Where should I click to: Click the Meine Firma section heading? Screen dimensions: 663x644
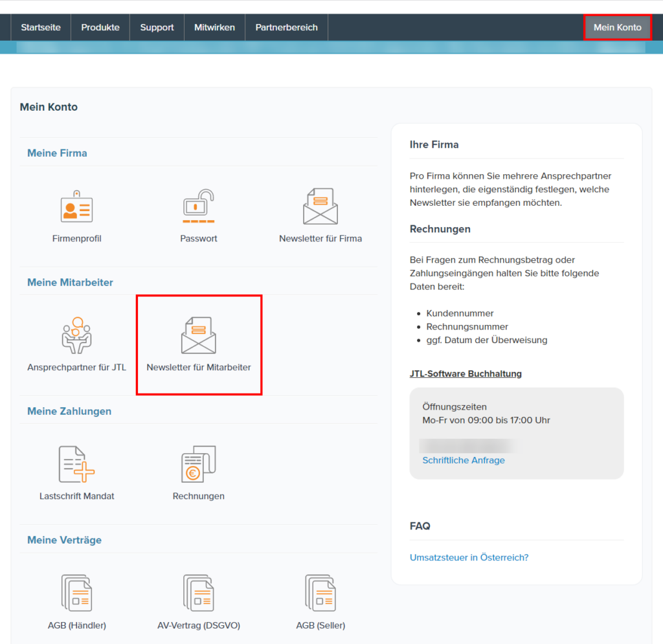(x=57, y=153)
